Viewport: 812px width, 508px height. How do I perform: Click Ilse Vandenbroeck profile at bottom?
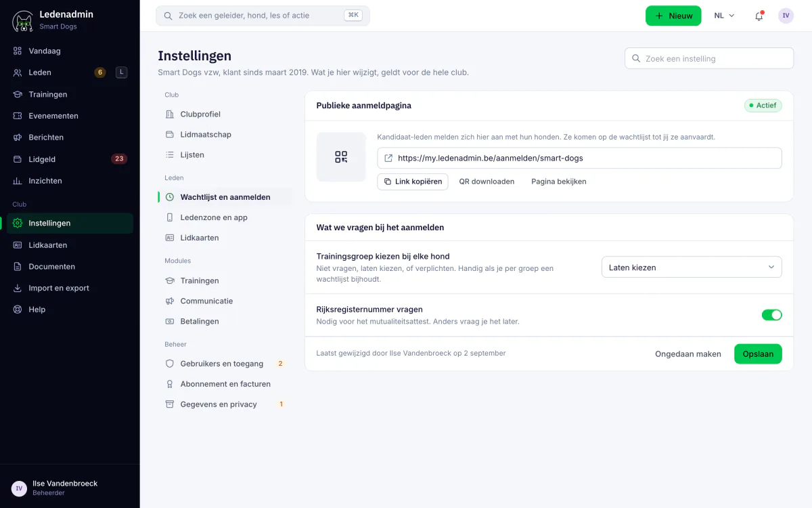click(70, 488)
